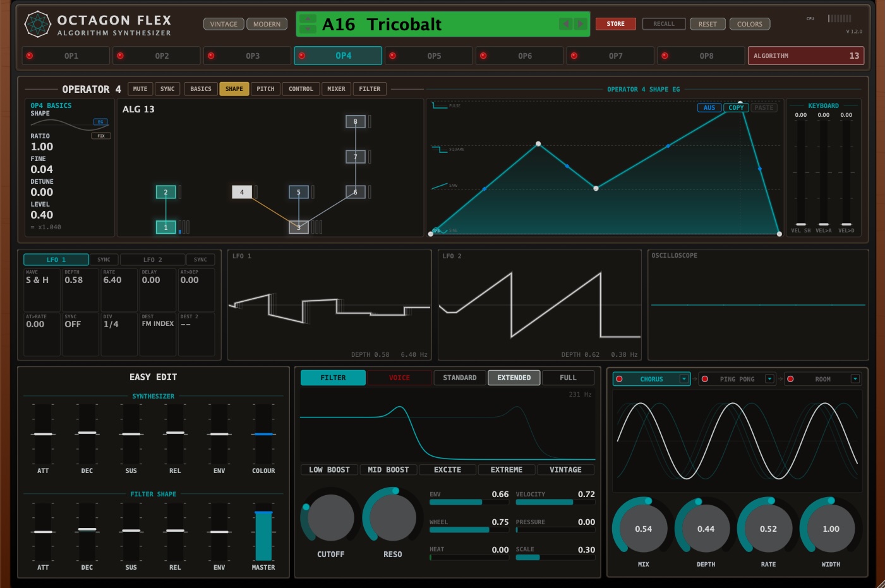This screenshot has height=588, width=885.
Task: Click the red Store button
Action: point(616,24)
